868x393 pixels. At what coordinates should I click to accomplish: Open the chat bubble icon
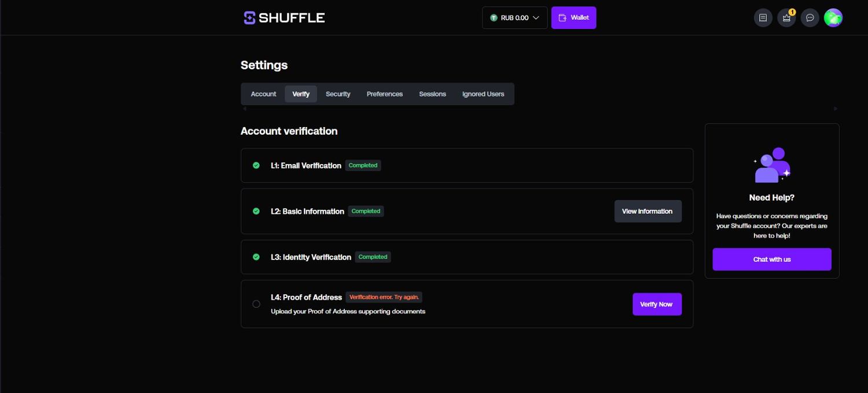click(x=810, y=18)
